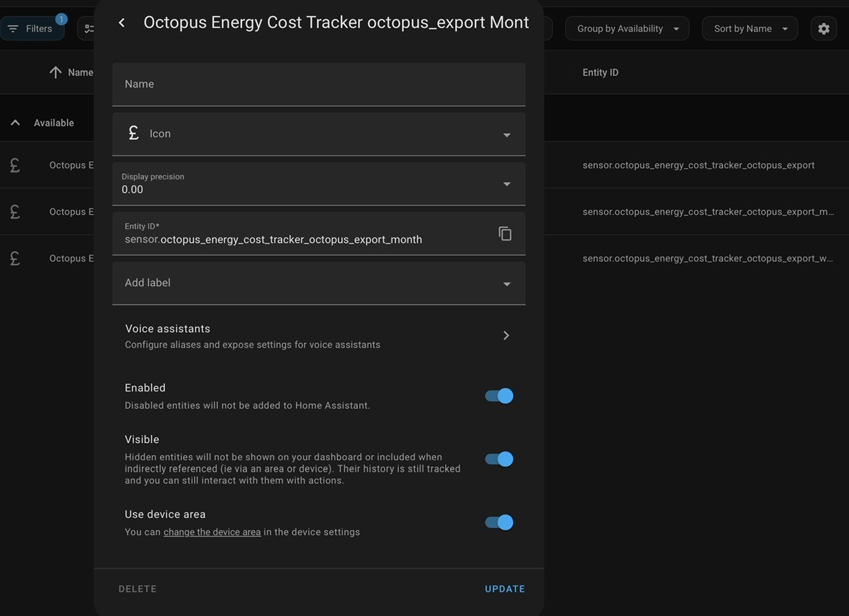Copy the entity ID to clipboard
This screenshot has width=849, height=616.
[x=505, y=233]
